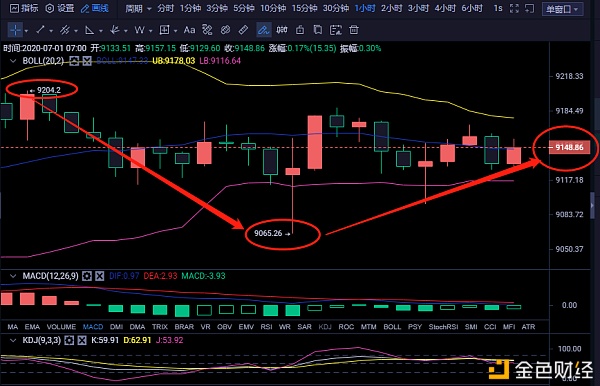Viewport: 600px width, 386px height.
Task: Click the fullscreen expand icon
Action: click(x=514, y=8)
